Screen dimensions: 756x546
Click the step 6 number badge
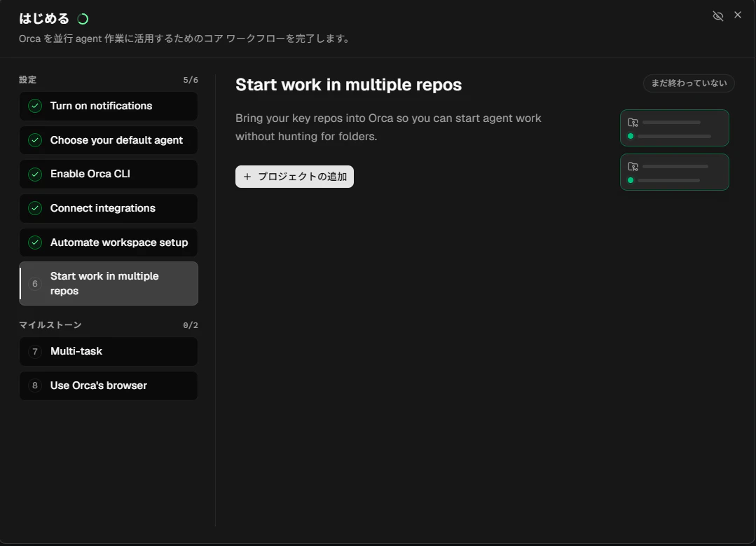click(35, 284)
